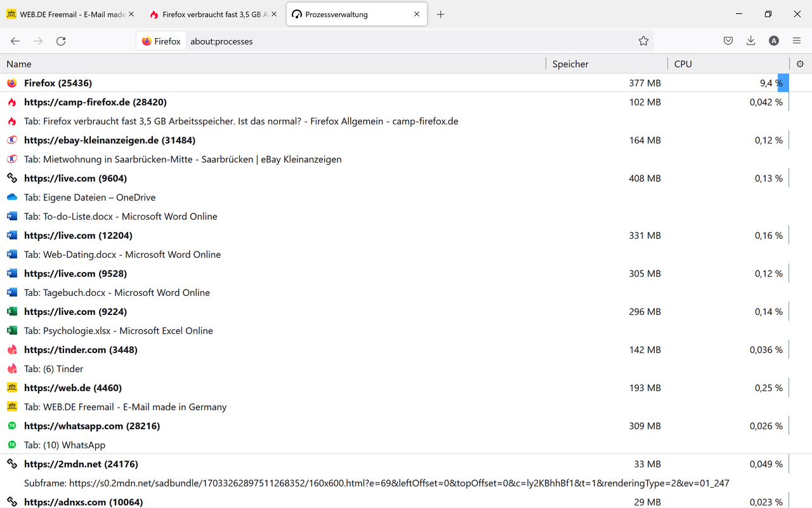
Task: Click the Tinder flame icon beside https://tinder.com (3448)
Action: (x=11, y=350)
